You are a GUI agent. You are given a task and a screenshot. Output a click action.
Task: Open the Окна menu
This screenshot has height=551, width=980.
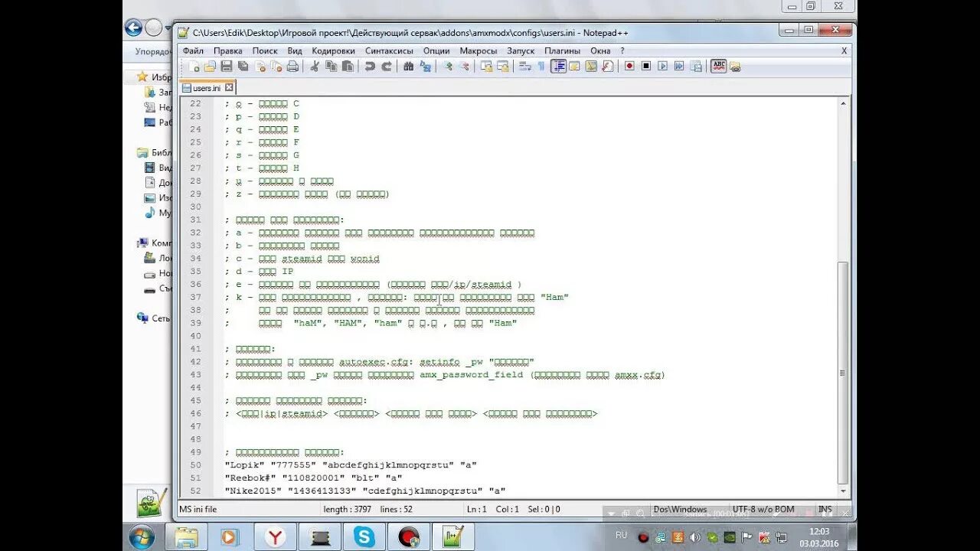[600, 51]
